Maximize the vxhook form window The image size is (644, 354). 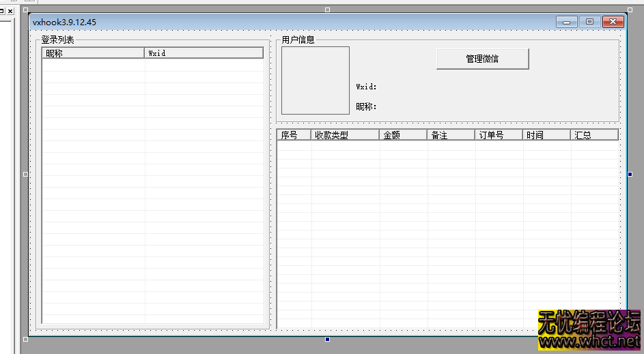(x=589, y=23)
